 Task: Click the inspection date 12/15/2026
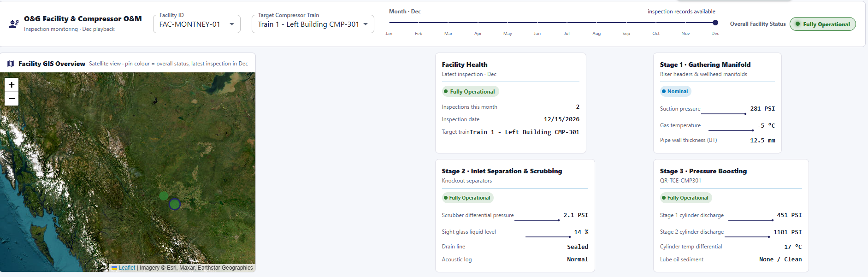click(561, 119)
